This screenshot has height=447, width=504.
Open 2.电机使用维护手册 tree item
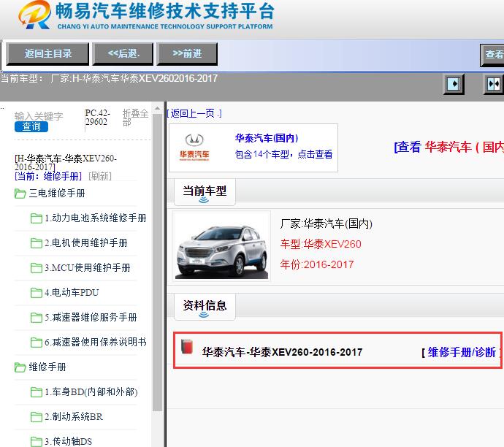86,243
